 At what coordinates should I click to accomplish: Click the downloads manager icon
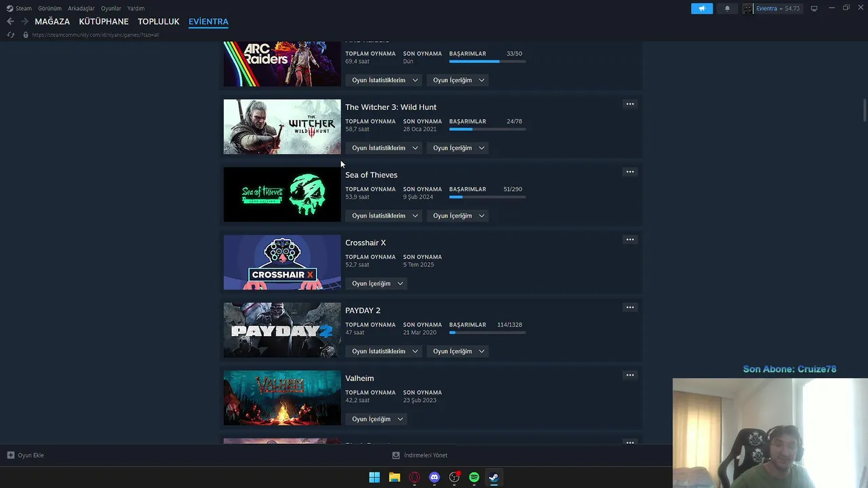pyautogui.click(x=396, y=455)
